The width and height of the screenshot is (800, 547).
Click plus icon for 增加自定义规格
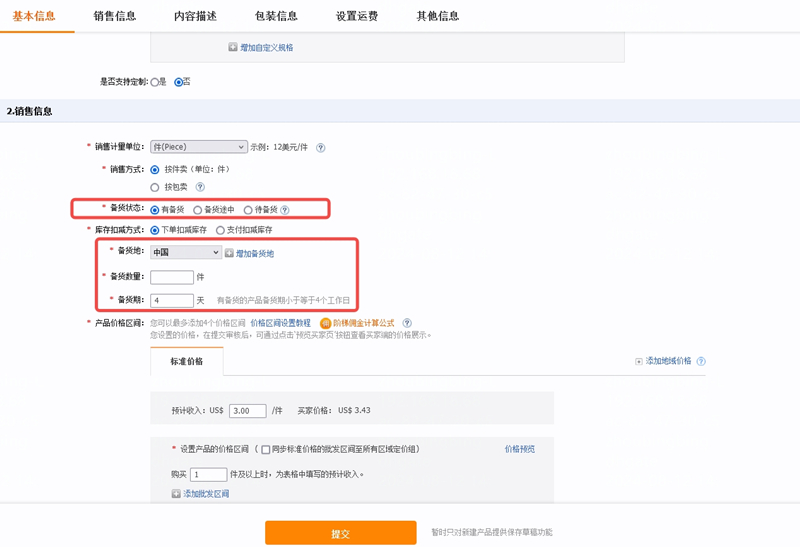click(233, 47)
